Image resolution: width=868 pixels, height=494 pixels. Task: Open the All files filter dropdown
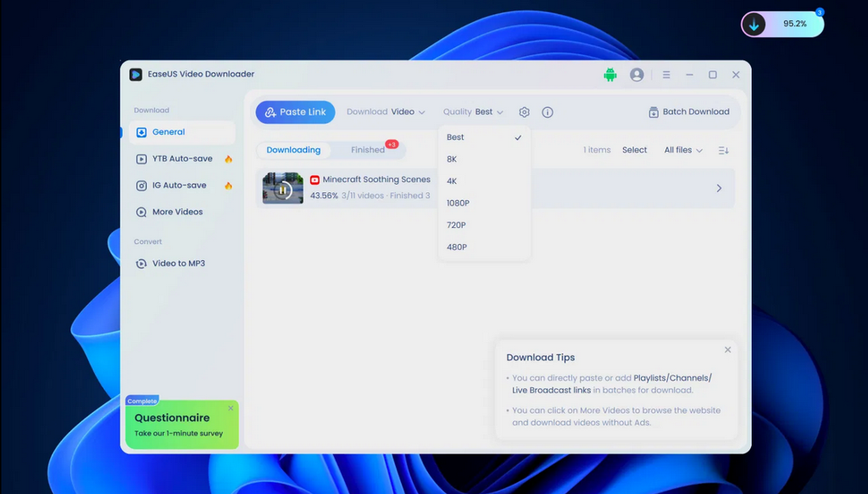point(683,150)
